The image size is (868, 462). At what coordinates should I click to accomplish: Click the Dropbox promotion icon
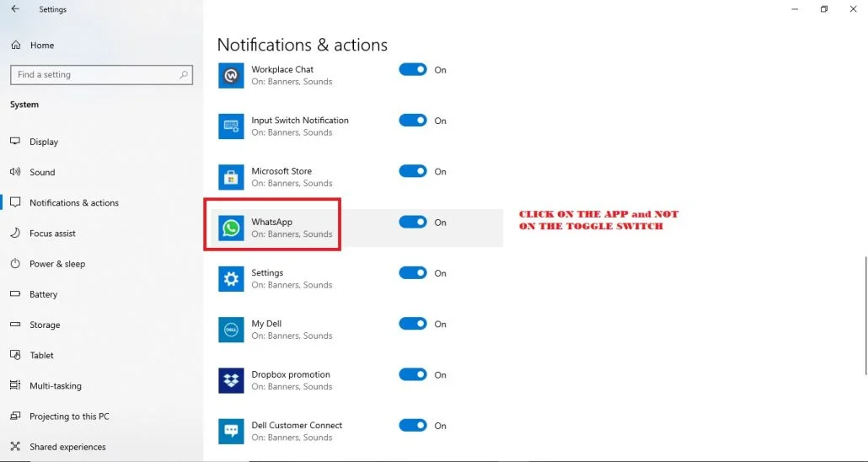click(231, 380)
